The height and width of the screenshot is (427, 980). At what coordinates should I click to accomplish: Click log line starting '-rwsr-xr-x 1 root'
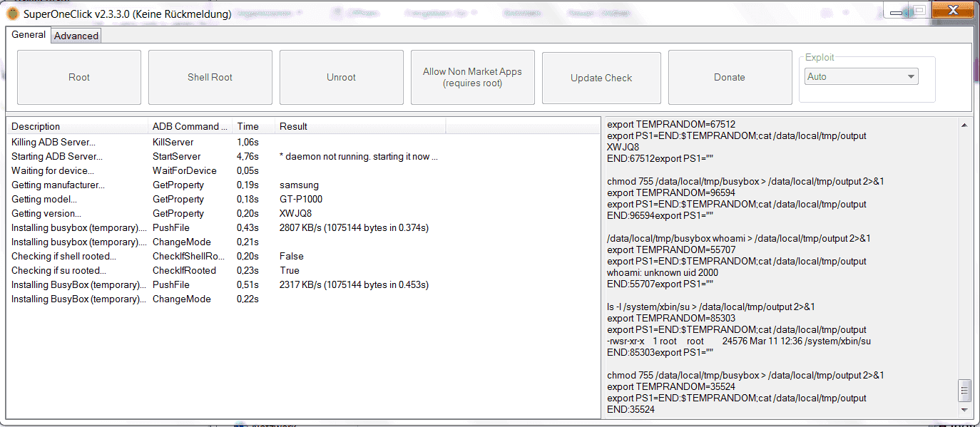(x=739, y=341)
